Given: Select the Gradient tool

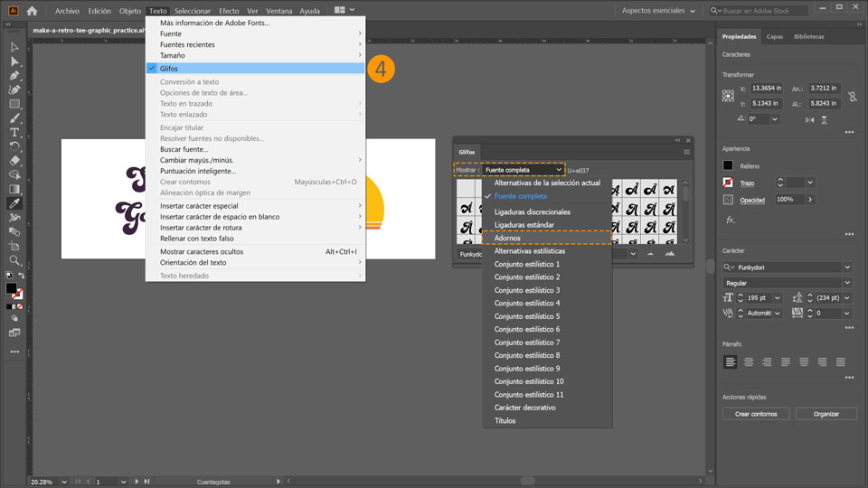Looking at the screenshot, I should click(x=14, y=189).
